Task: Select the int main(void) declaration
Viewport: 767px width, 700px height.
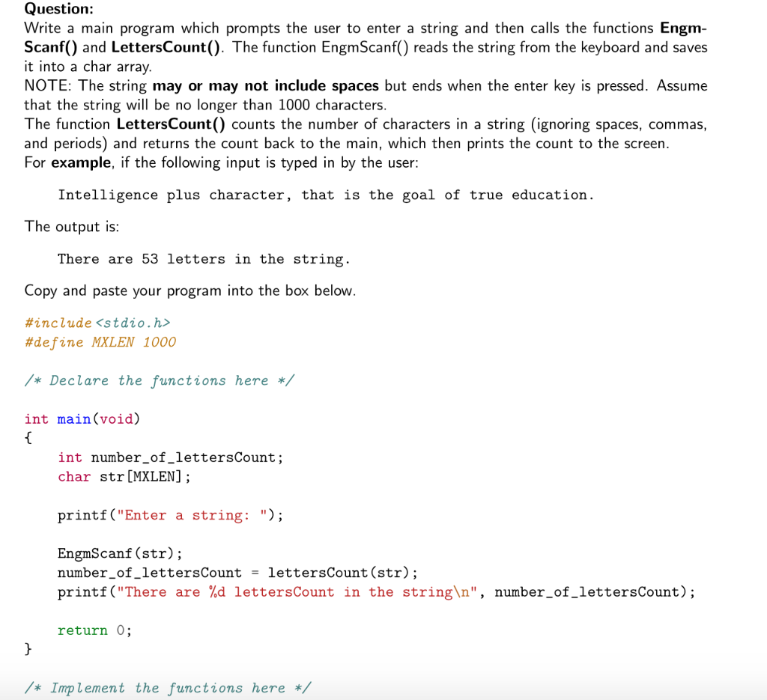Action: [x=82, y=419]
